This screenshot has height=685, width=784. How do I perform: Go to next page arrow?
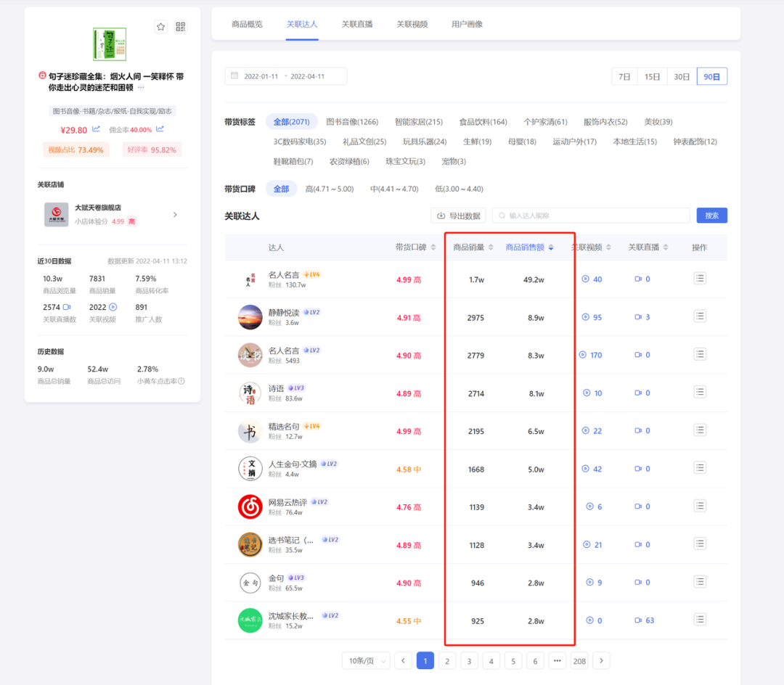point(601,660)
